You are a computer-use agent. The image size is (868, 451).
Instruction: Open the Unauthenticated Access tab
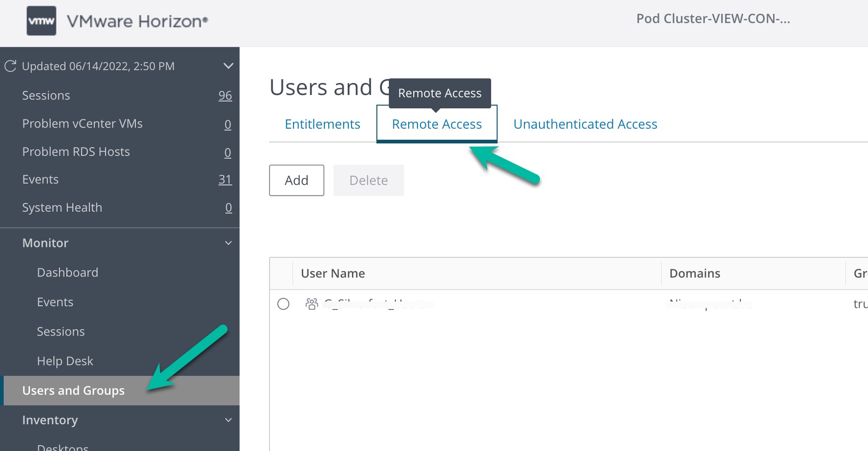[x=585, y=124]
